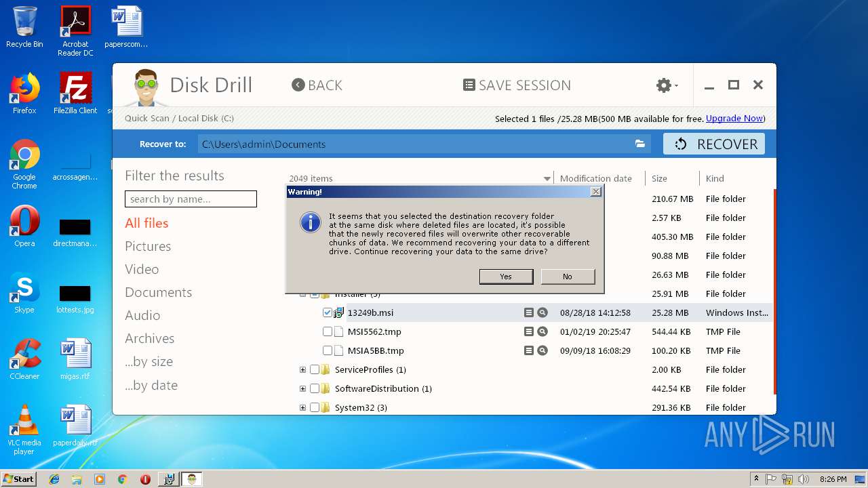
Task: Click the volume icon in system tray
Action: [804, 479]
